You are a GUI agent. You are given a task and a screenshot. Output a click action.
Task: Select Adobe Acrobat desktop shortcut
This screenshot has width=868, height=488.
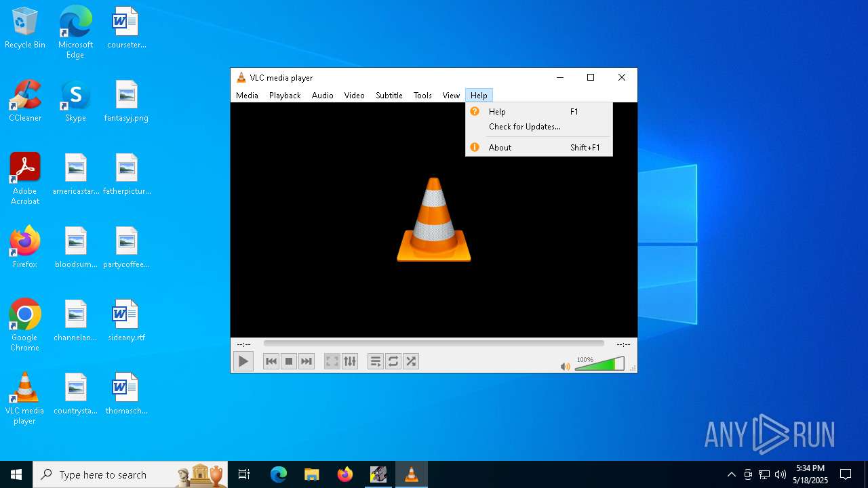[25, 179]
